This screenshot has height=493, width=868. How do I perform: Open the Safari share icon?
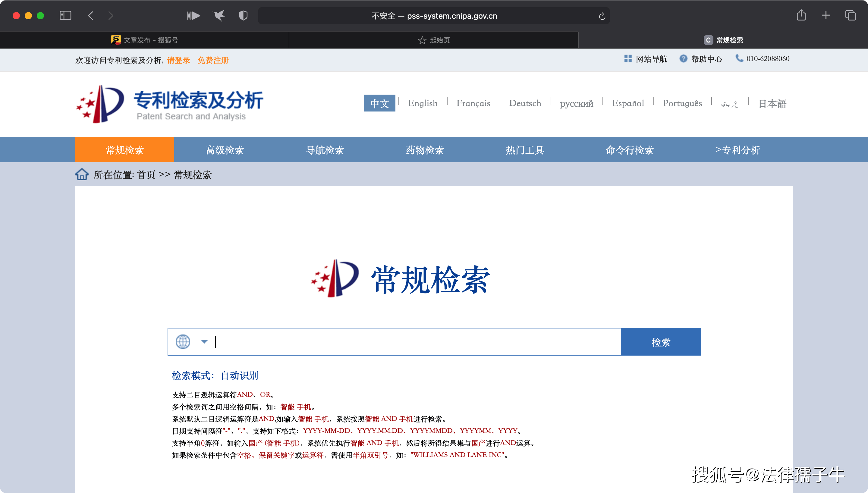pyautogui.click(x=801, y=15)
